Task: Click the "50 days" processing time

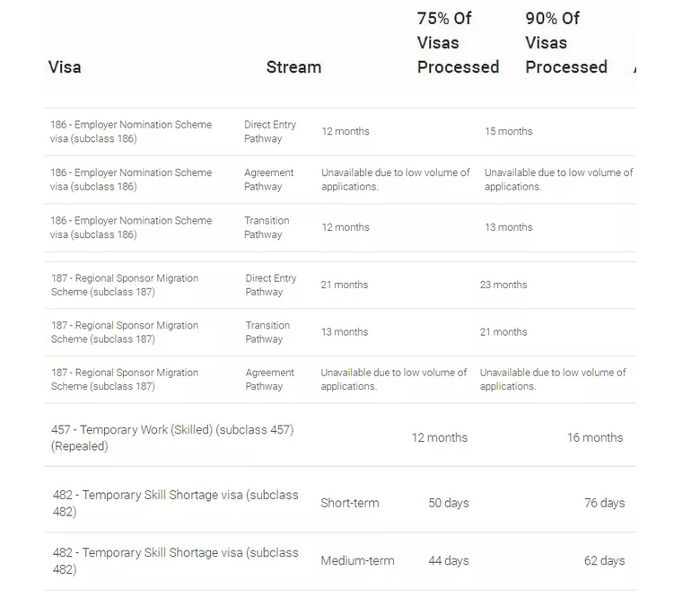Action: coord(449,503)
